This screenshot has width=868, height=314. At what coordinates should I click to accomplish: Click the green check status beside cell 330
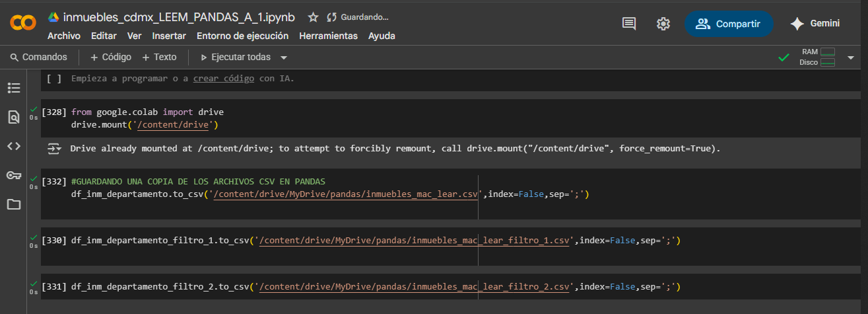point(33,237)
